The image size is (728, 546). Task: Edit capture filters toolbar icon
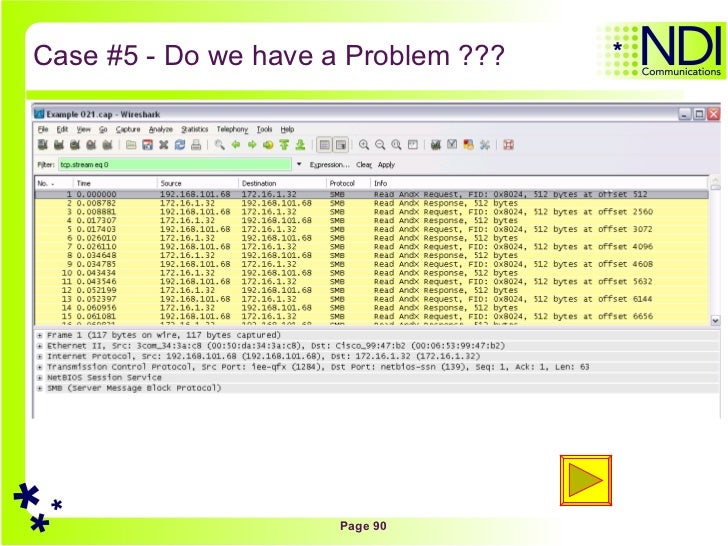(x=436, y=145)
